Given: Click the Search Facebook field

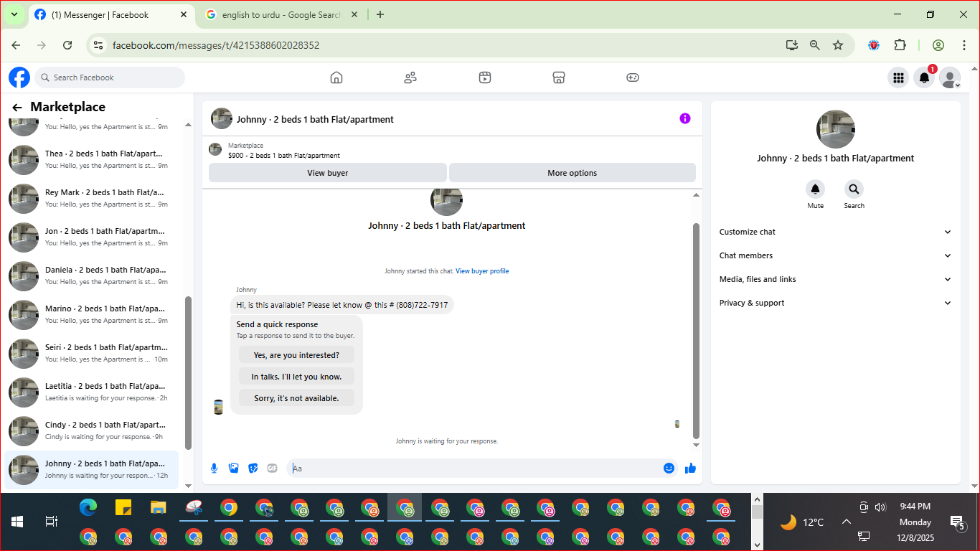Looking at the screenshot, I should tap(110, 77).
